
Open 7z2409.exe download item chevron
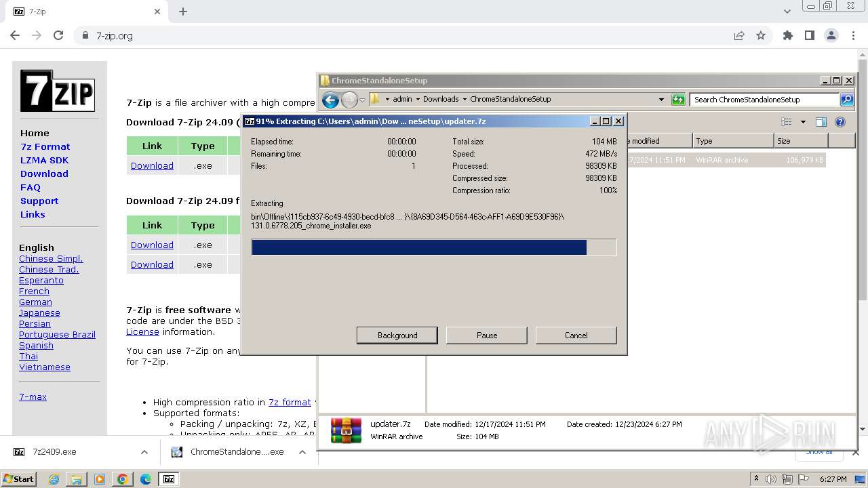click(x=144, y=452)
